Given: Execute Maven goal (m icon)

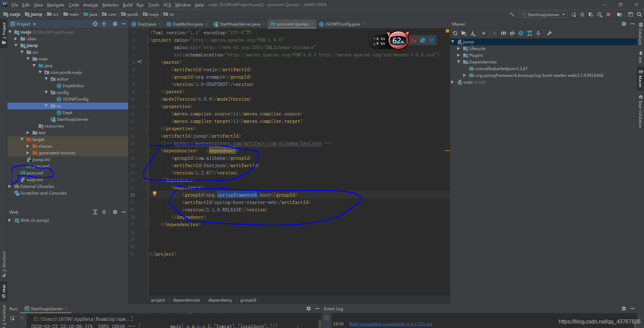Looking at the screenshot, I should (x=503, y=33).
